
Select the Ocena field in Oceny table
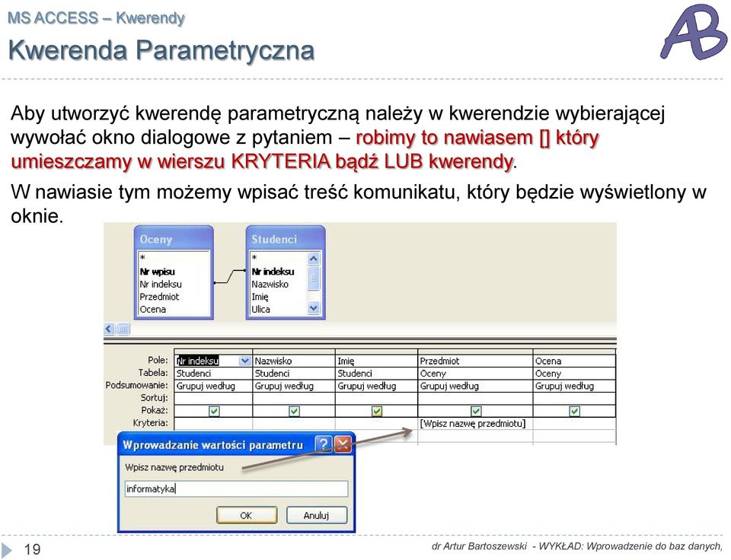pyautogui.click(x=153, y=310)
